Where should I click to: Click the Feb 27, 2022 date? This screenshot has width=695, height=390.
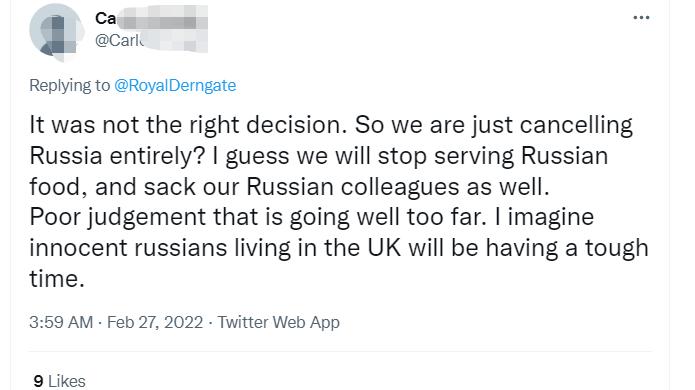(155, 322)
